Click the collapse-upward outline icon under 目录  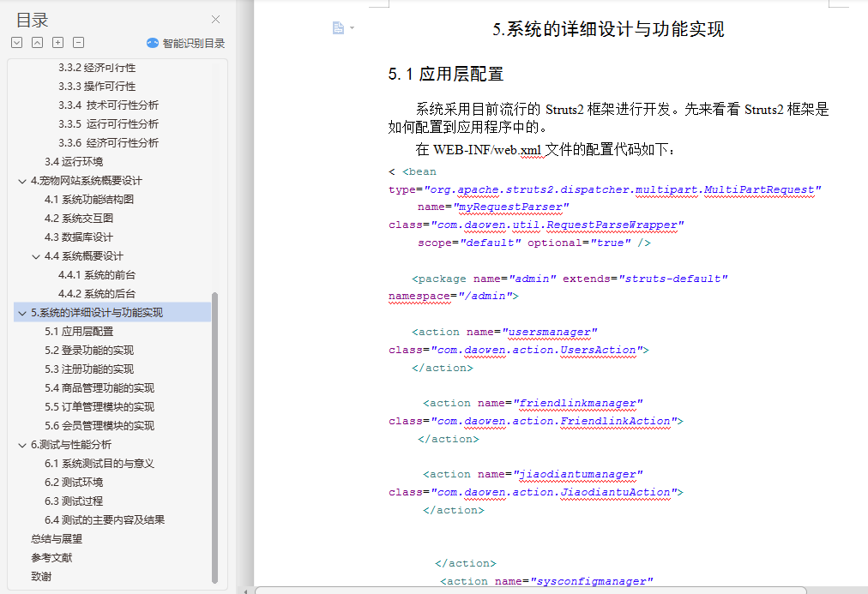(x=37, y=43)
